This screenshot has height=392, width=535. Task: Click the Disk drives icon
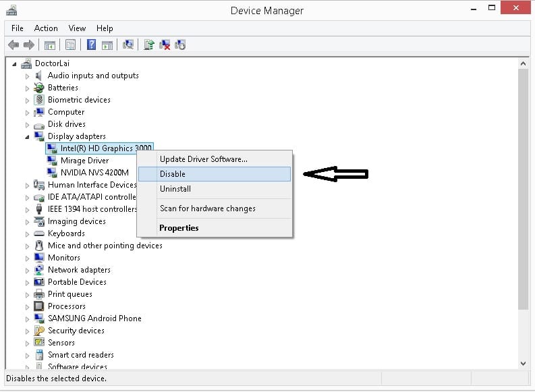[39, 125]
